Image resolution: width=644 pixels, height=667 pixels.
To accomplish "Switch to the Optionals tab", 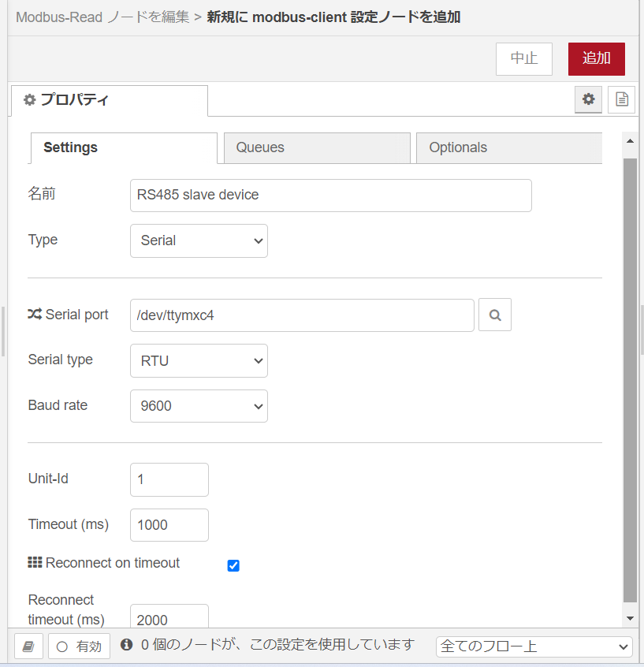I will pyautogui.click(x=508, y=147).
